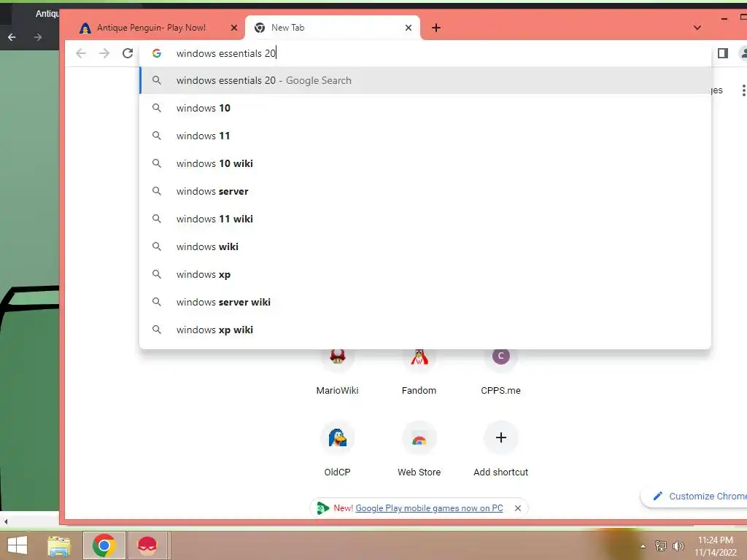Image resolution: width=747 pixels, height=560 pixels.
Task: Open Chrome side panel icon
Action: point(723,53)
